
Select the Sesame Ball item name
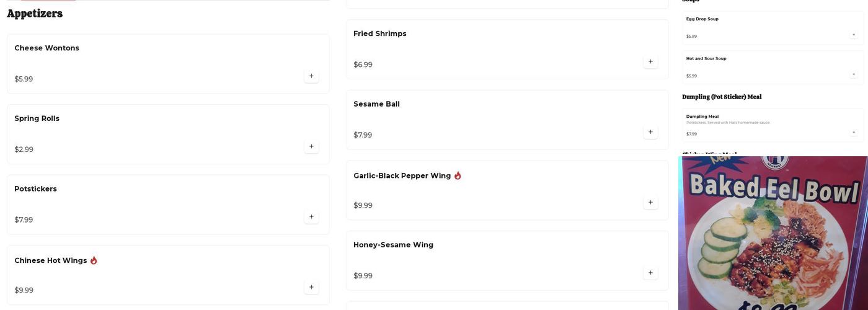coord(376,104)
